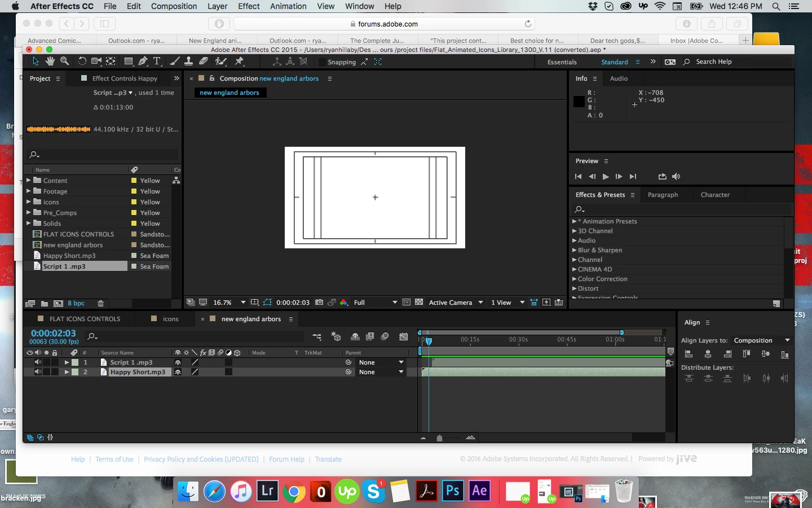Enable motion blur icon in timeline header
Image resolution: width=812 pixels, height=508 pixels.
(x=385, y=337)
